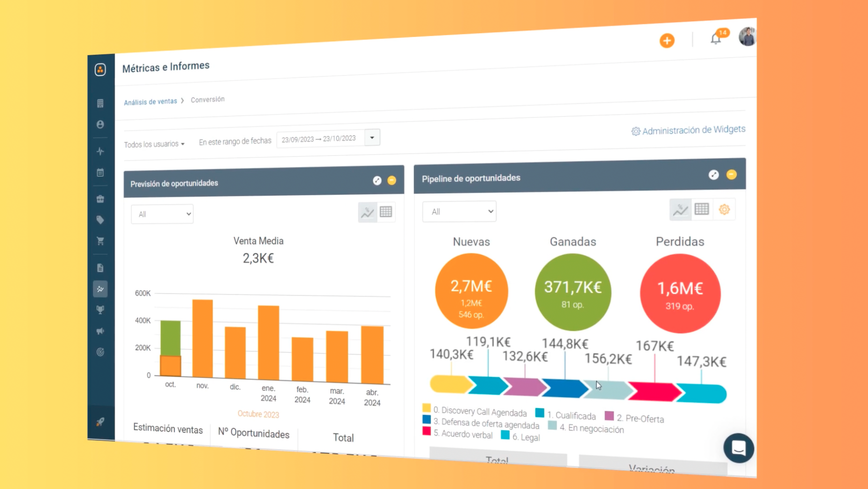Open the megaphone campaigns icon in sidebar
The width and height of the screenshot is (868, 489).
pyautogui.click(x=100, y=331)
